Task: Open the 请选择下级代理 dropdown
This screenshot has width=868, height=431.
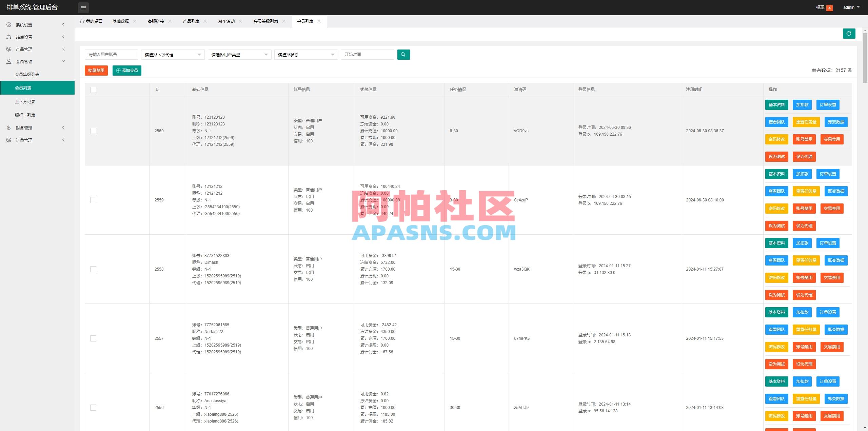Action: coord(172,54)
